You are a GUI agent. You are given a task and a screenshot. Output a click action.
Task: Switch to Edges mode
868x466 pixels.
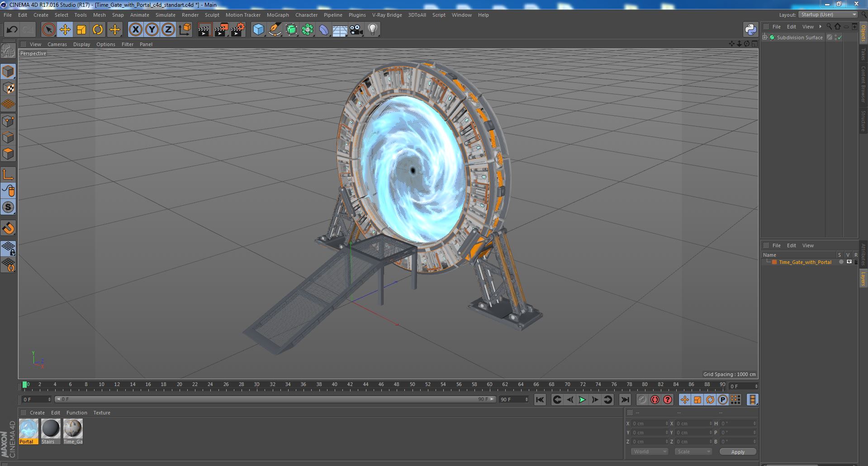click(x=8, y=137)
